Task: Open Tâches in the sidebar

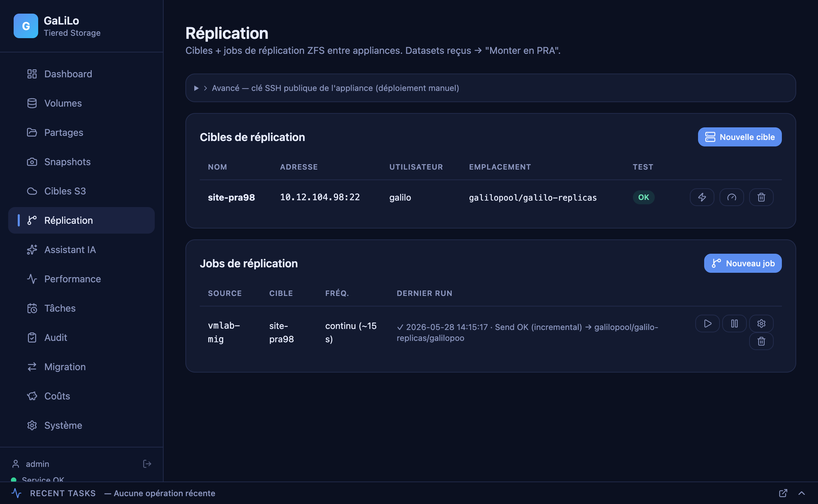Action: click(81, 308)
